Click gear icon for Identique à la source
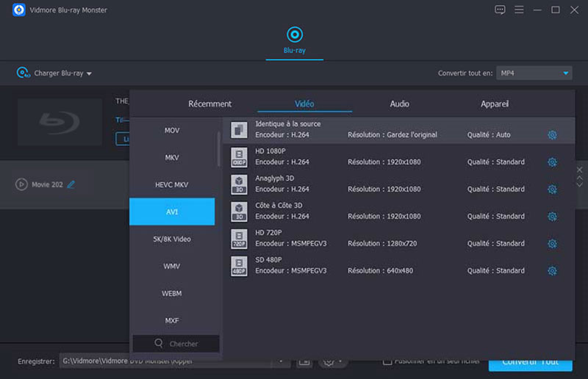The image size is (588, 379). click(x=552, y=135)
